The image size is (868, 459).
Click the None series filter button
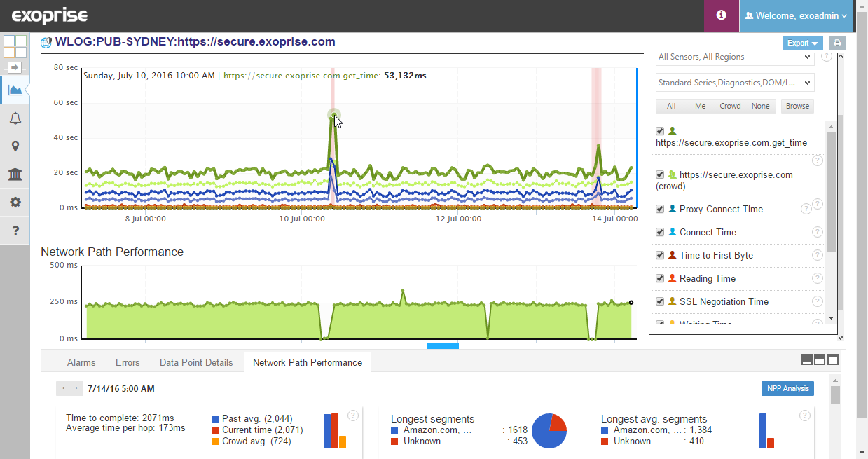[x=760, y=106]
